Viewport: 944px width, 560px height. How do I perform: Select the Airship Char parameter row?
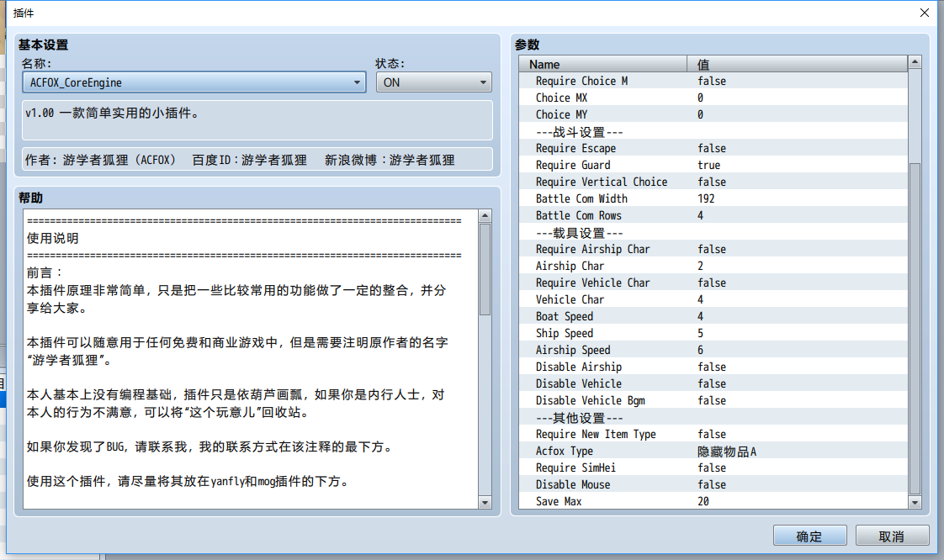[713, 266]
